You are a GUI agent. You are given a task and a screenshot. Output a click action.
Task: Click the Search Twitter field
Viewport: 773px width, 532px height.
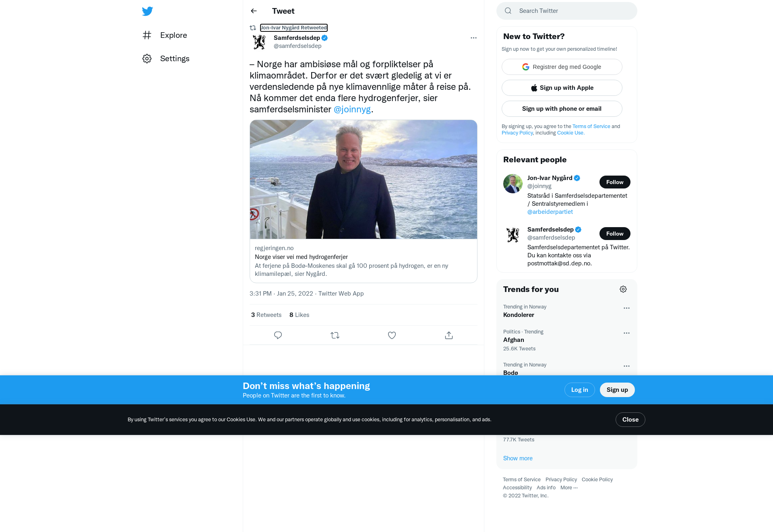pyautogui.click(x=566, y=11)
